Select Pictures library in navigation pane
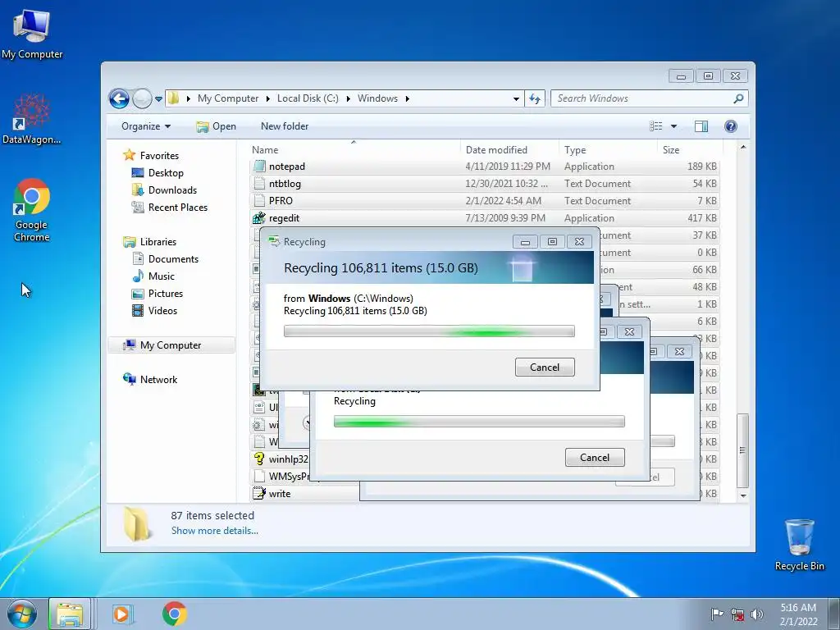The width and height of the screenshot is (840, 630). (x=157, y=293)
